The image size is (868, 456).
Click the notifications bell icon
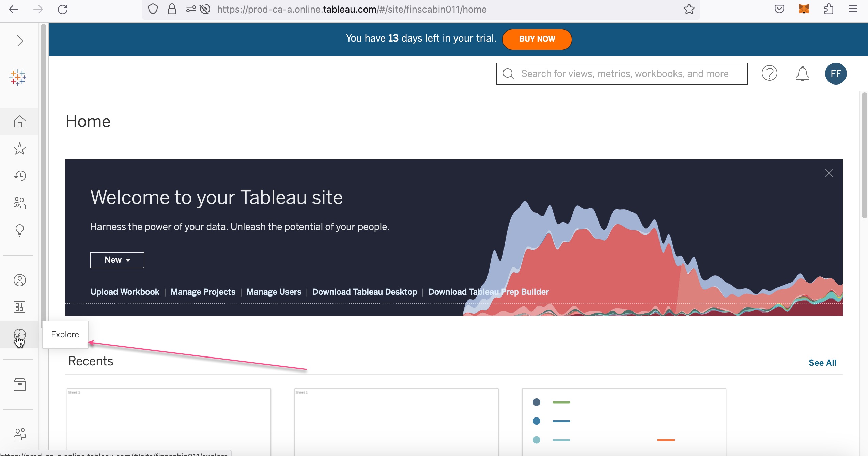(x=802, y=74)
